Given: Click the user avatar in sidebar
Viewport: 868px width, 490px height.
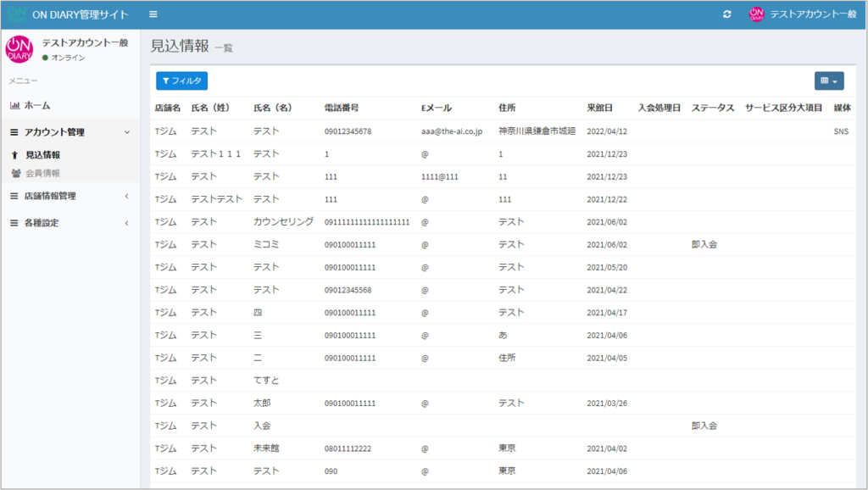Looking at the screenshot, I should tap(19, 49).
